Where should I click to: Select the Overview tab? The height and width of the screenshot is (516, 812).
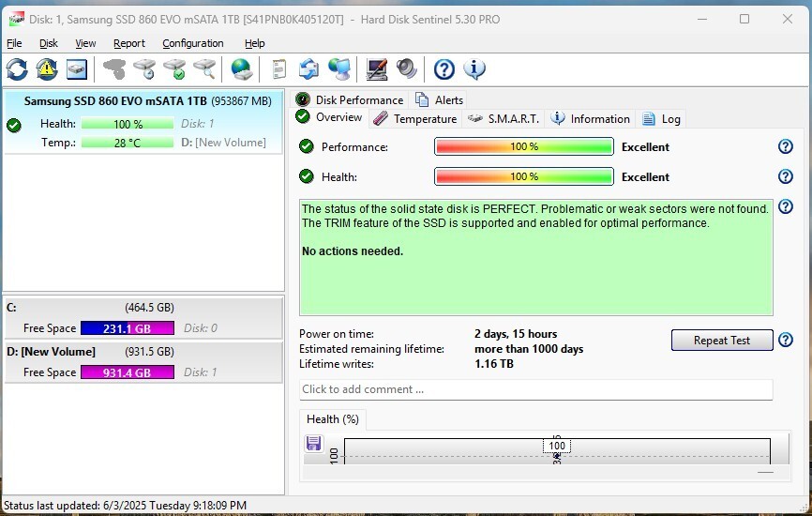(x=329, y=117)
